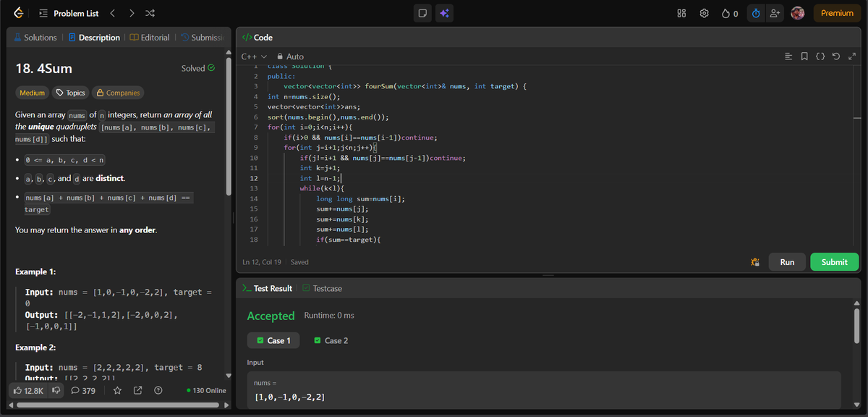Switch to Submissions tab
The width and height of the screenshot is (868, 417).
203,38
